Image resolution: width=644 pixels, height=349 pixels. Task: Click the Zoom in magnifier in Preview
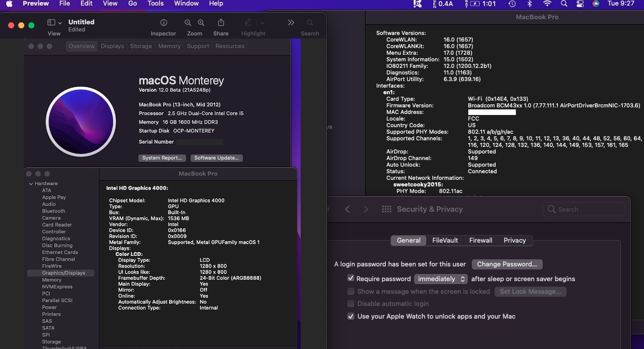point(201,23)
